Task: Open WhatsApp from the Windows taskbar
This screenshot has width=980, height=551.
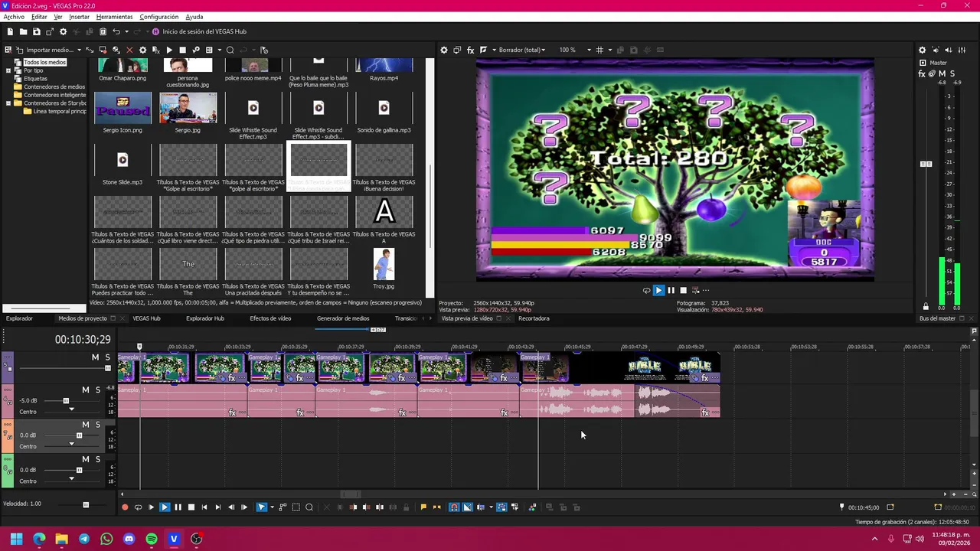Action: [106, 539]
